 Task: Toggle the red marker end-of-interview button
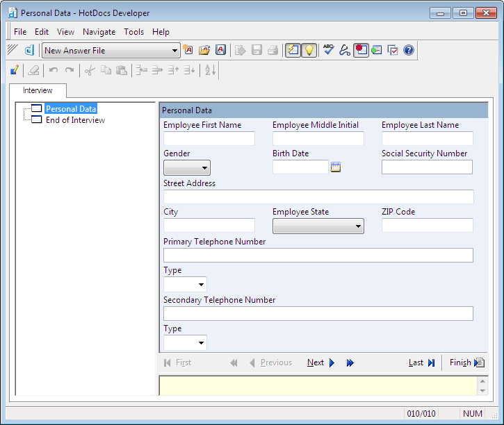click(361, 50)
